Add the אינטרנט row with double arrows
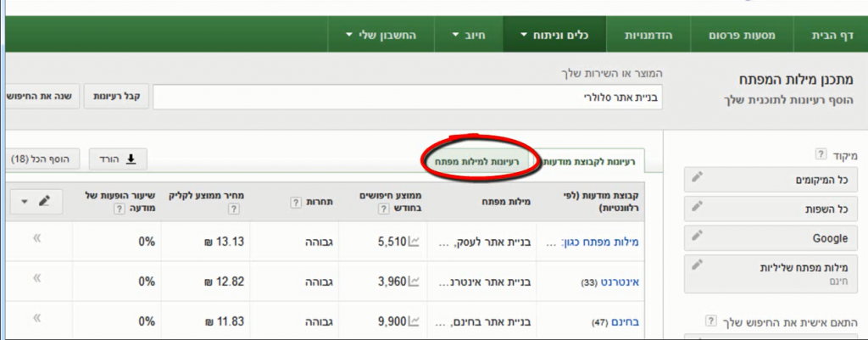Viewport: 868px width, 340px height. click(36, 278)
